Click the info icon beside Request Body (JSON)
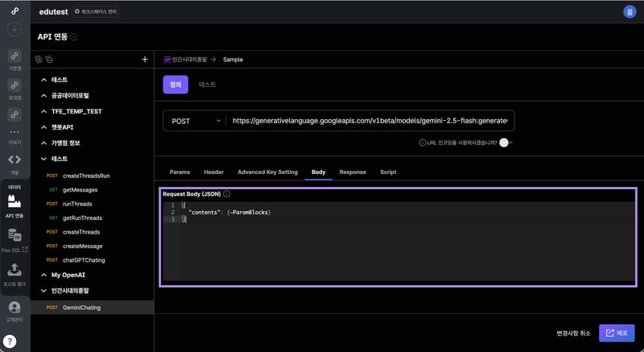This screenshot has height=352, width=644. 227,194
